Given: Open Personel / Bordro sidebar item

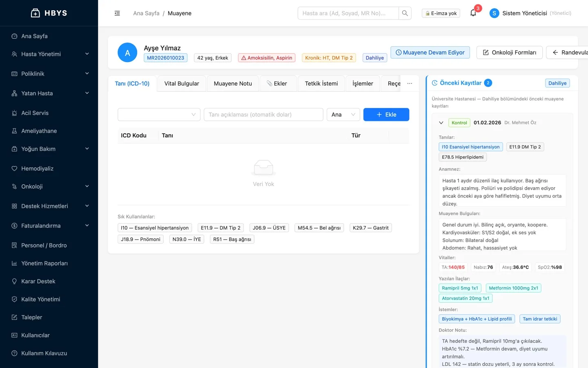Looking at the screenshot, I should tap(49, 245).
